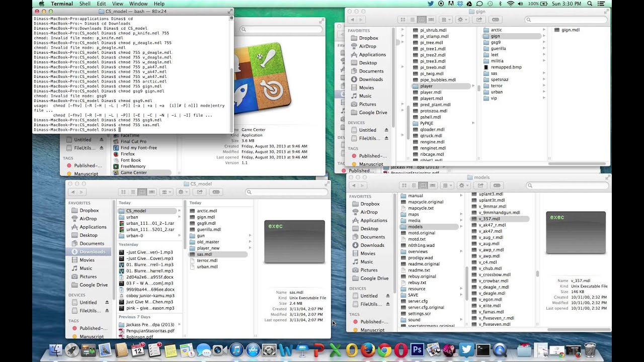Open the Window menu

(x=138, y=4)
